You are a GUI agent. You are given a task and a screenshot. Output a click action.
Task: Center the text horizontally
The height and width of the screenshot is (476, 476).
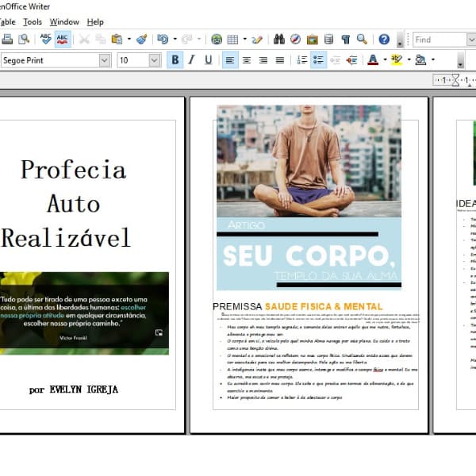[x=247, y=59]
